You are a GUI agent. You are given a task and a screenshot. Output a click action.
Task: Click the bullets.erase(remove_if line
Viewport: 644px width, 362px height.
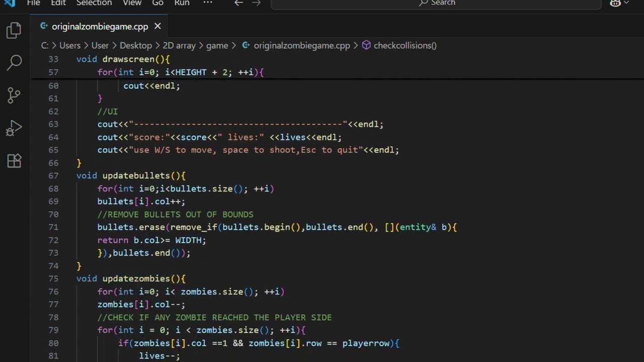[x=277, y=227]
